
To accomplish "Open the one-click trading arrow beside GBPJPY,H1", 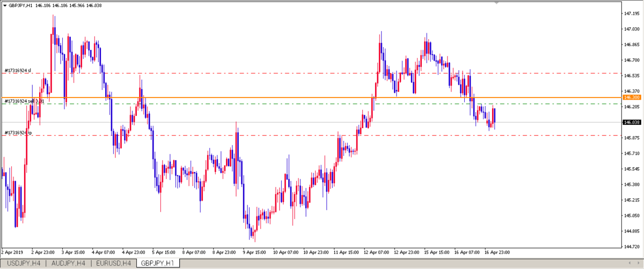I will [4, 5].
